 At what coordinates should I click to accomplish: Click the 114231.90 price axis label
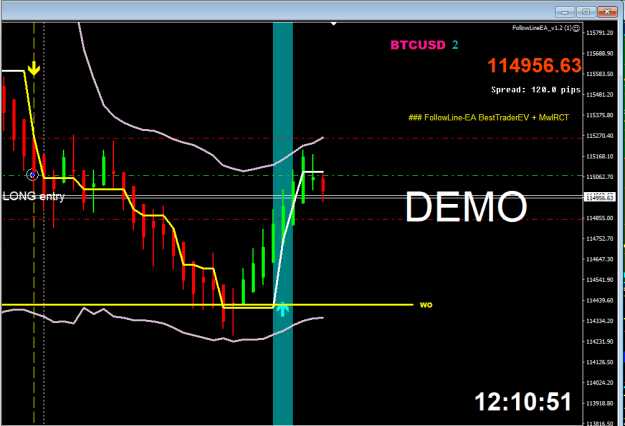tap(599, 342)
